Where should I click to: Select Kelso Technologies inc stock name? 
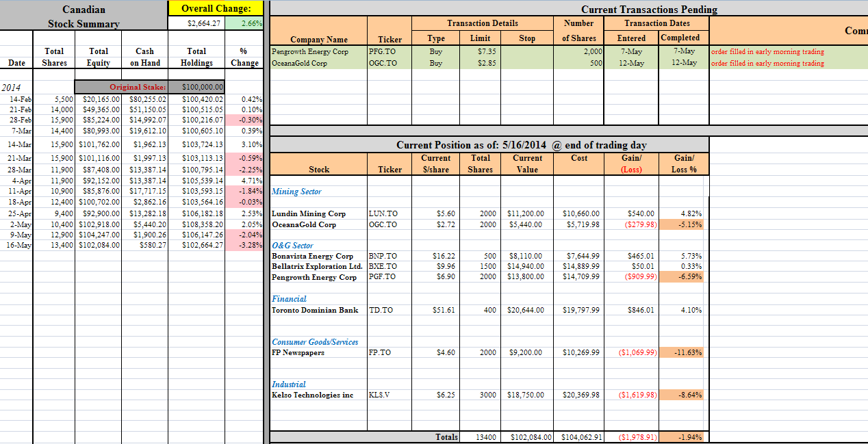point(313,395)
